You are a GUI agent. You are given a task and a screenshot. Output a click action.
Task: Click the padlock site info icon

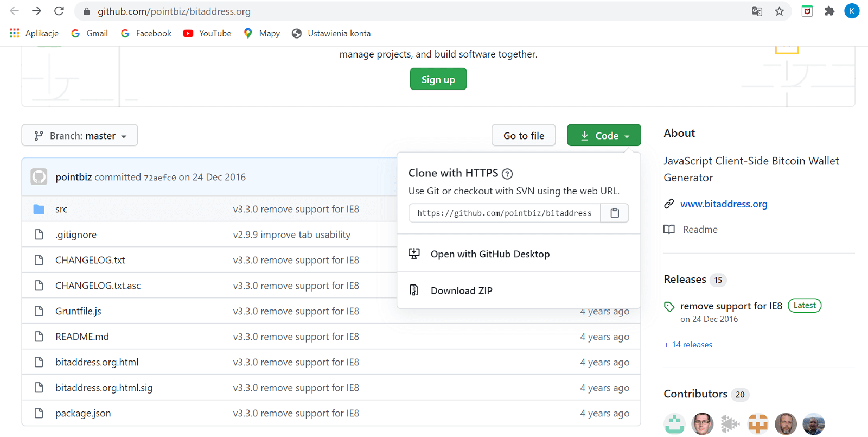tap(86, 11)
